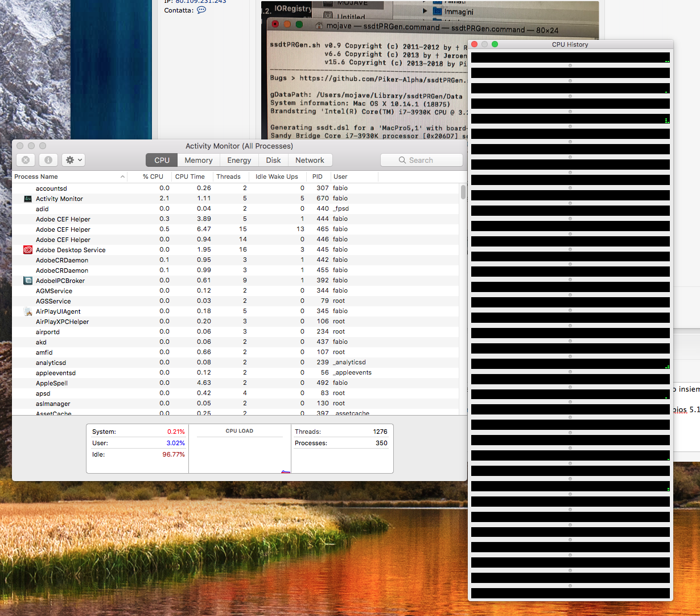This screenshot has width=700, height=616.
Task: Select the AGSService process row
Action: pyautogui.click(x=236, y=301)
